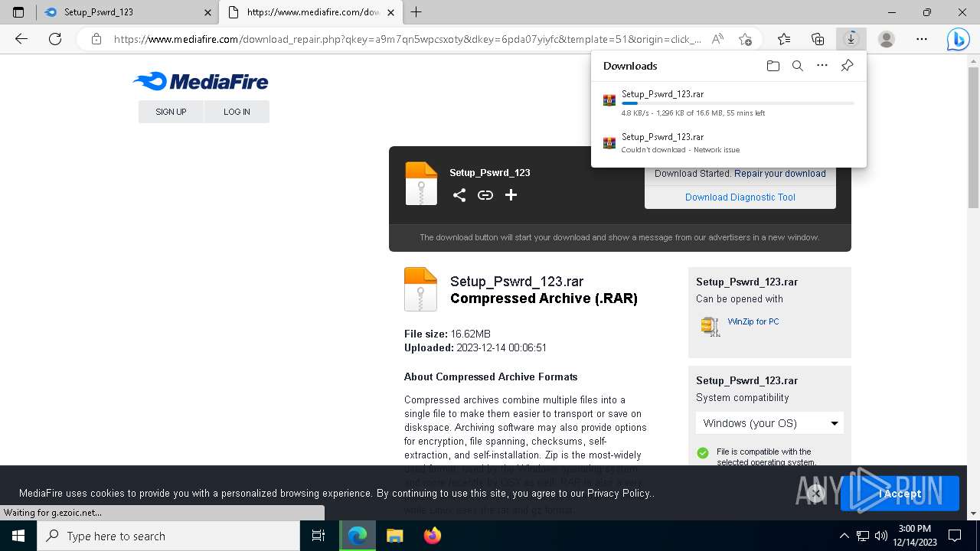Go back to previous page

pyautogui.click(x=21, y=39)
